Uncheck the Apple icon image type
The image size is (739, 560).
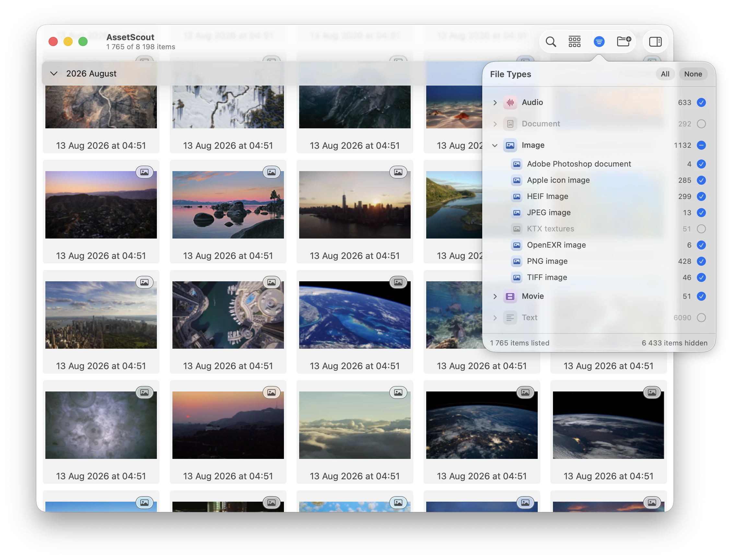click(x=701, y=181)
